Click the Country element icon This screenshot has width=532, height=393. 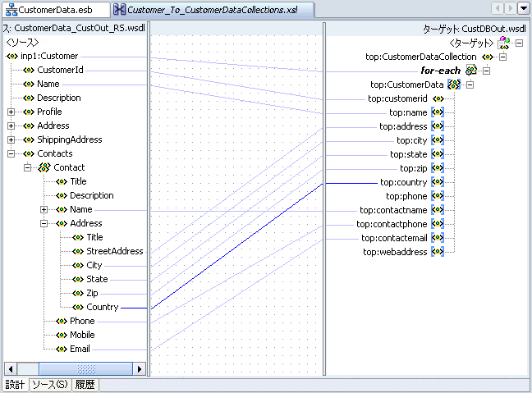click(x=78, y=307)
